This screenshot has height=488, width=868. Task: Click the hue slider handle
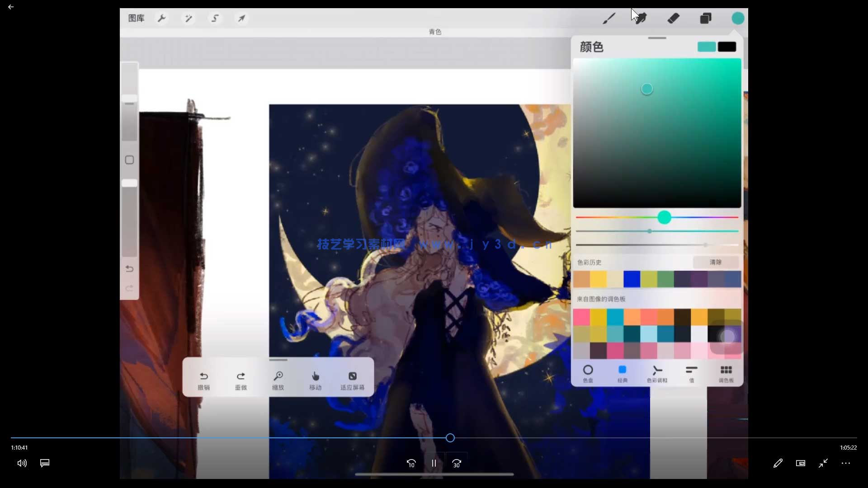pyautogui.click(x=664, y=217)
